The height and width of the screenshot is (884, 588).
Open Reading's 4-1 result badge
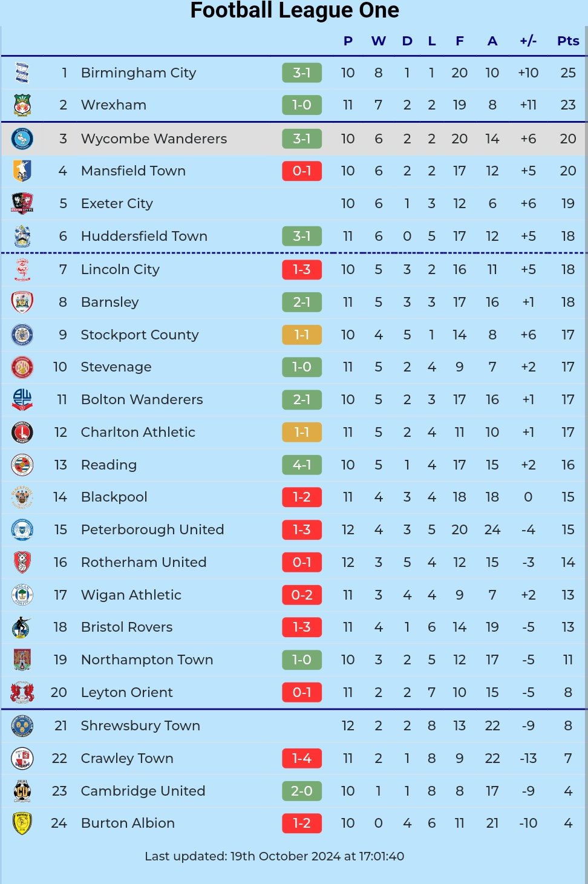click(x=302, y=465)
